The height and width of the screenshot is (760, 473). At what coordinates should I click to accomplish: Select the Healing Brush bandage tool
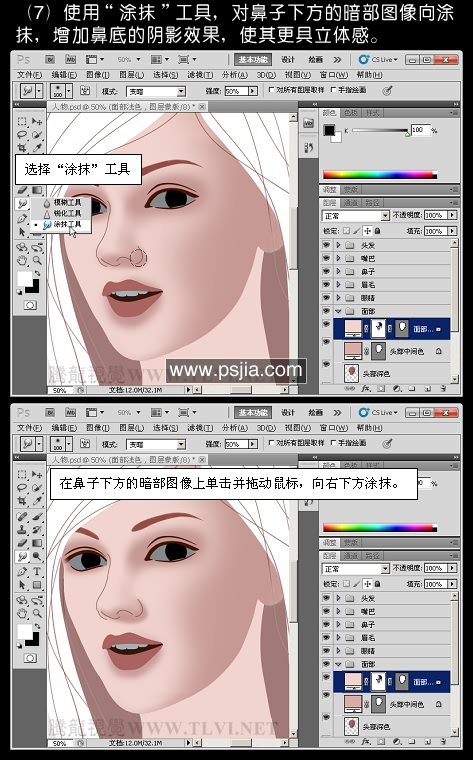[x=22, y=516]
